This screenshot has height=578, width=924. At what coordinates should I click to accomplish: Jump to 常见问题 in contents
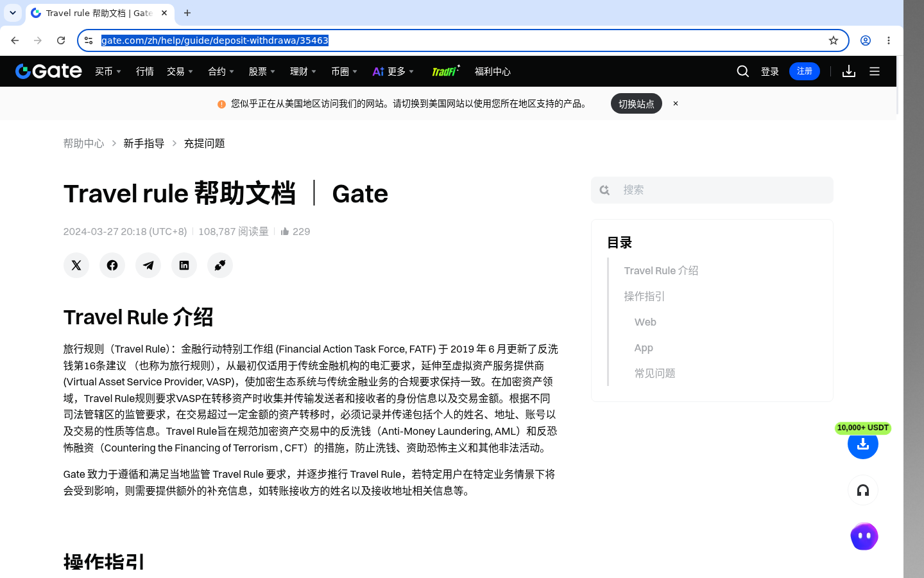coord(654,374)
